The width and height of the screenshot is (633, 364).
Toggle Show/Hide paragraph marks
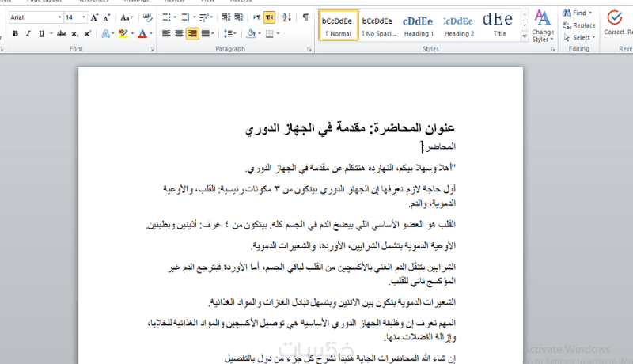[x=305, y=17]
